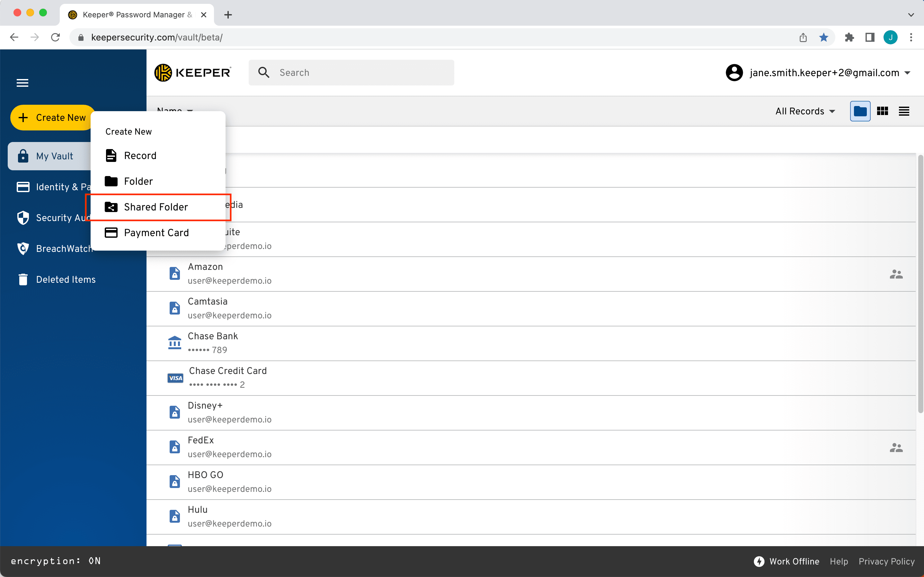Click the vertical scrollbar of records list
This screenshot has height=577, width=924.
pyautogui.click(x=920, y=284)
